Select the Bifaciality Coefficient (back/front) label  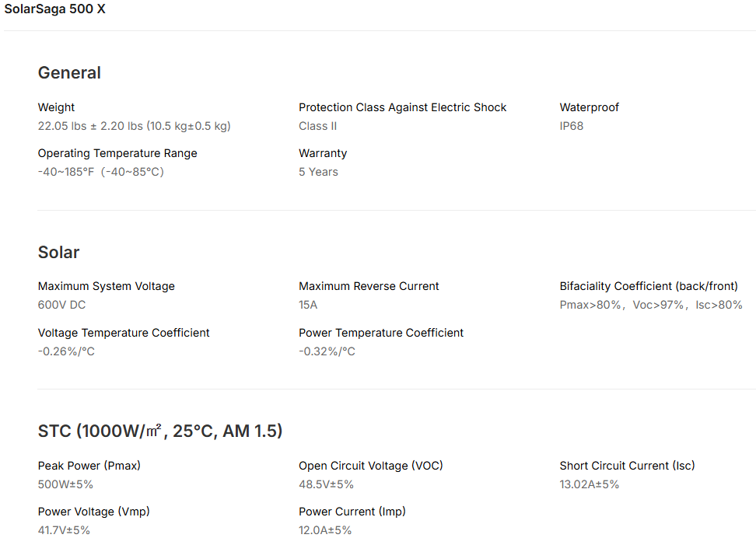[x=649, y=286]
